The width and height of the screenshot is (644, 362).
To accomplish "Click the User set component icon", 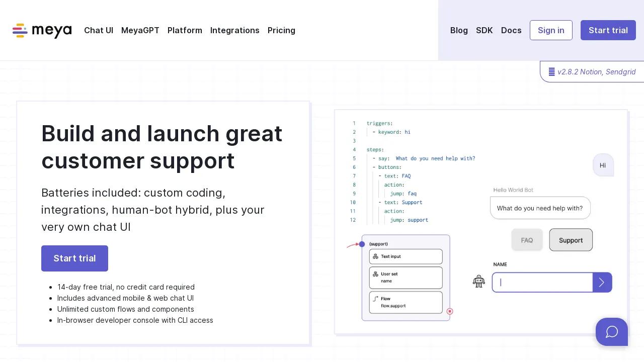I will tap(375, 274).
